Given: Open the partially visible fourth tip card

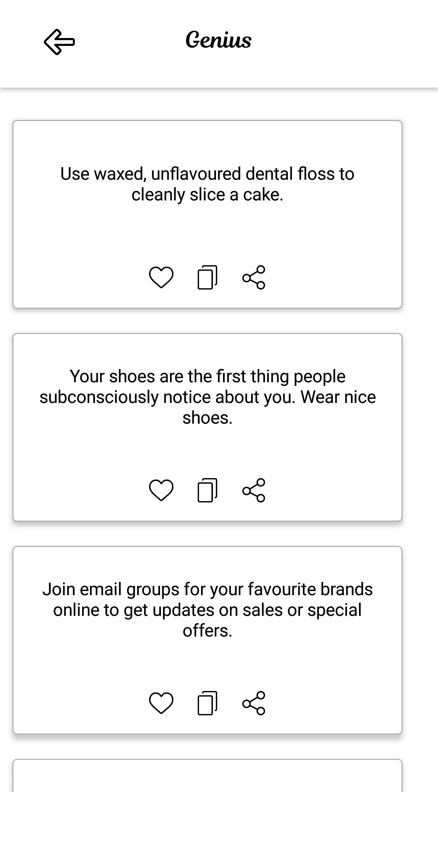Looking at the screenshot, I should pyautogui.click(x=207, y=776).
